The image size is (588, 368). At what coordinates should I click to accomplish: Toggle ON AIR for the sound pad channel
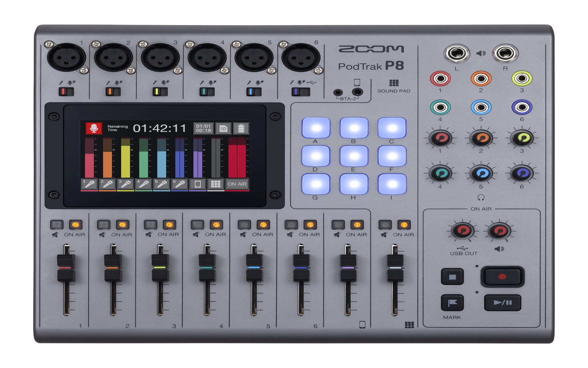404,225
